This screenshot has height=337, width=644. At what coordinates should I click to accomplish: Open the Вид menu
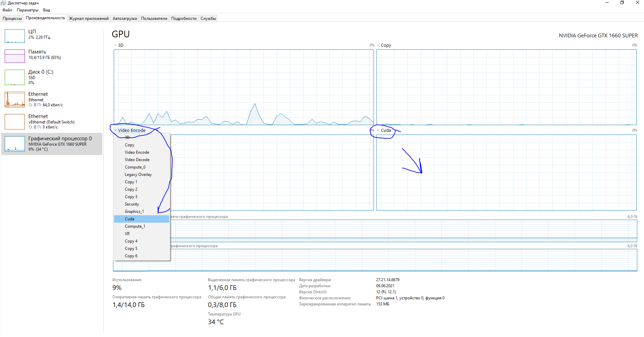pyautogui.click(x=46, y=10)
